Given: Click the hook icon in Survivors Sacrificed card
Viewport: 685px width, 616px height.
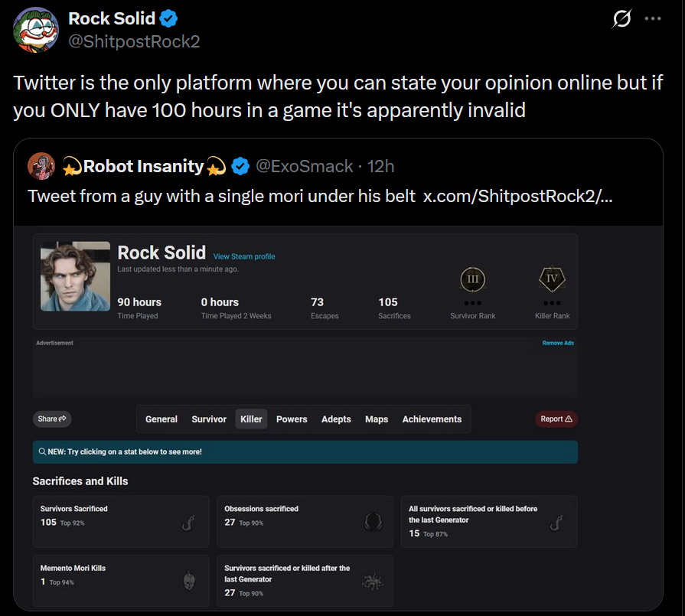Looking at the screenshot, I should click(188, 522).
